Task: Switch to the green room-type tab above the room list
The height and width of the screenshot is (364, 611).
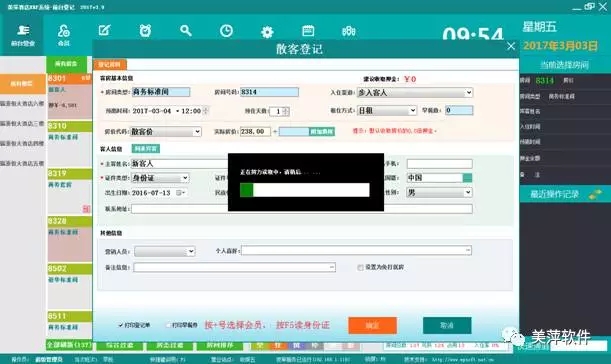Action: point(66,64)
